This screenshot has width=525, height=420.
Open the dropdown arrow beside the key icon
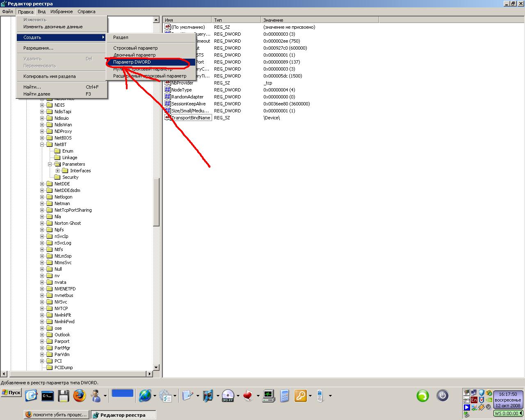310,396
